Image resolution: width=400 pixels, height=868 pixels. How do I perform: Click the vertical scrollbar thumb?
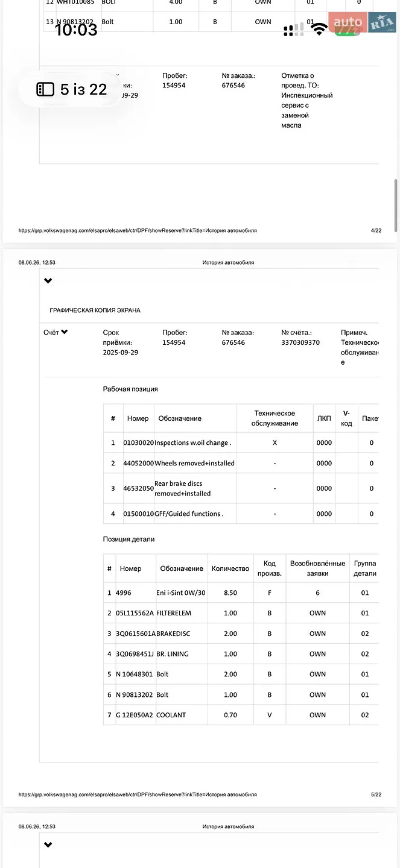click(396, 205)
